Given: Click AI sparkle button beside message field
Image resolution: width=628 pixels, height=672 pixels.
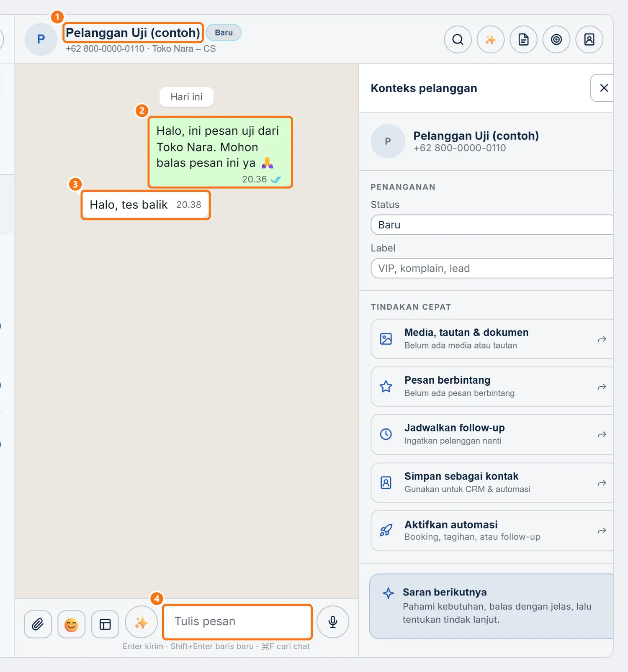Looking at the screenshot, I should [142, 622].
